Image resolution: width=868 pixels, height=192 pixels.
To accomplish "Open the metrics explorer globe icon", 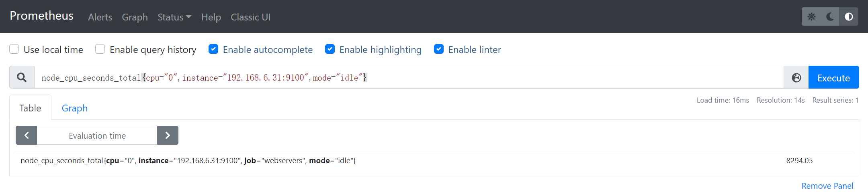I will [x=796, y=77].
